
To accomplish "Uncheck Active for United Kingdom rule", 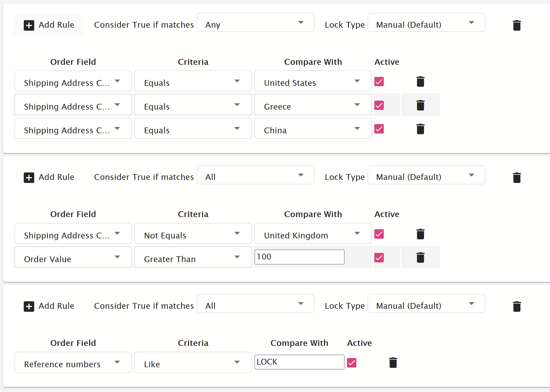I will pyautogui.click(x=379, y=234).
